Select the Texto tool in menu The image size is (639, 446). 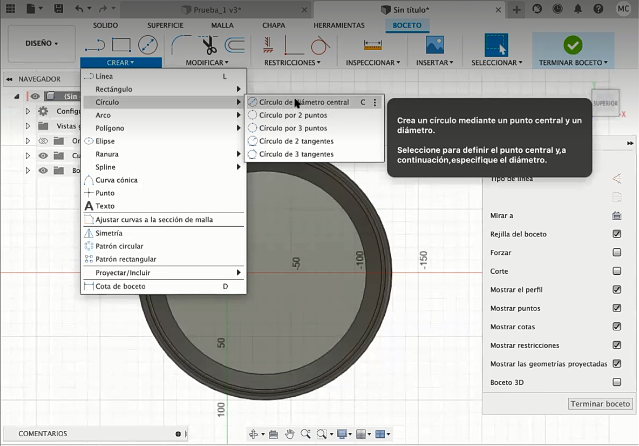[104, 205]
